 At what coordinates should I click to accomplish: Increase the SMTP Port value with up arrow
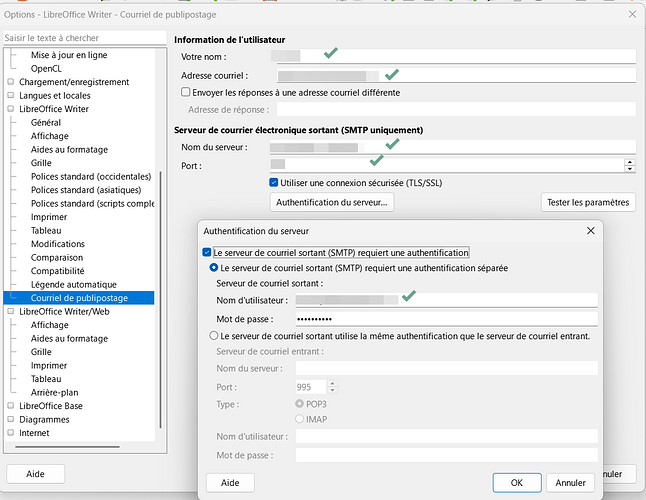point(629,161)
